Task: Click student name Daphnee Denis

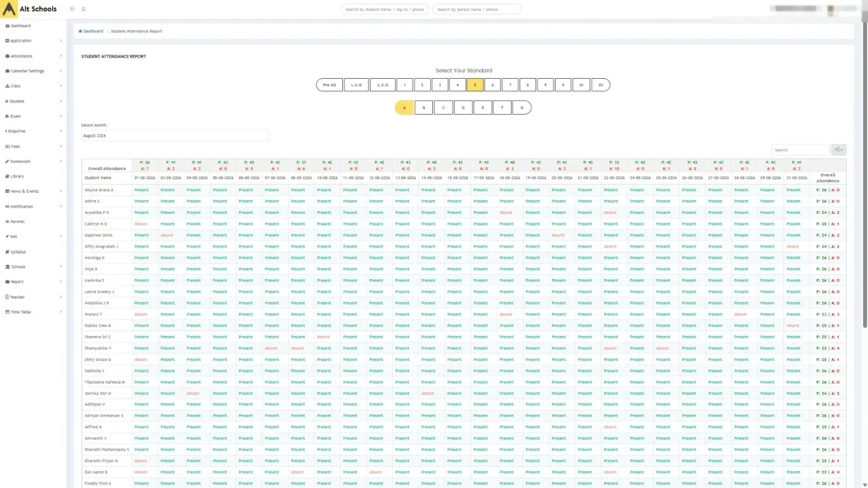Action: pyautogui.click(x=99, y=235)
